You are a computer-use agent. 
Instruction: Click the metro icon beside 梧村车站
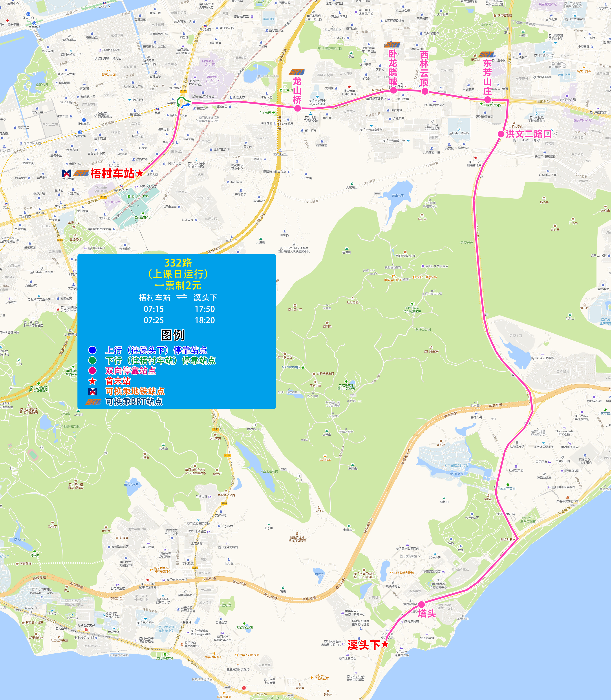click(x=67, y=174)
